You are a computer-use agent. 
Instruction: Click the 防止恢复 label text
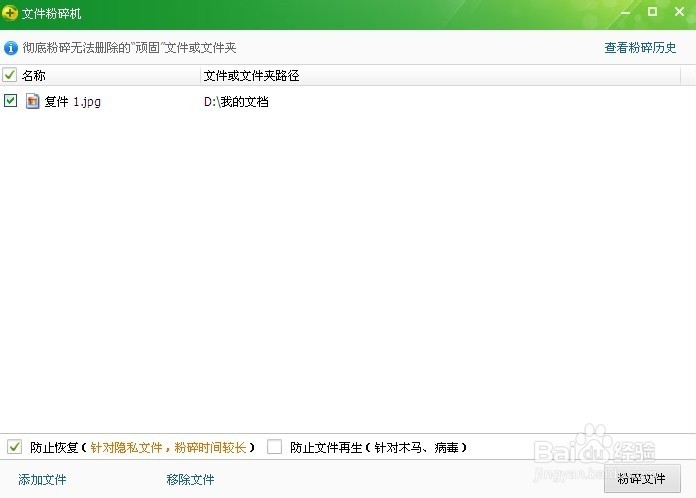click(54, 447)
